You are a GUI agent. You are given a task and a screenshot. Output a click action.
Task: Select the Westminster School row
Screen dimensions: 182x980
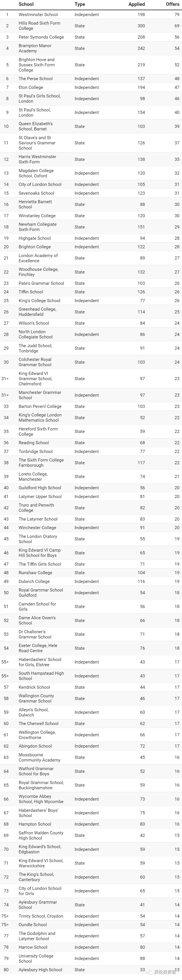tap(91, 14)
